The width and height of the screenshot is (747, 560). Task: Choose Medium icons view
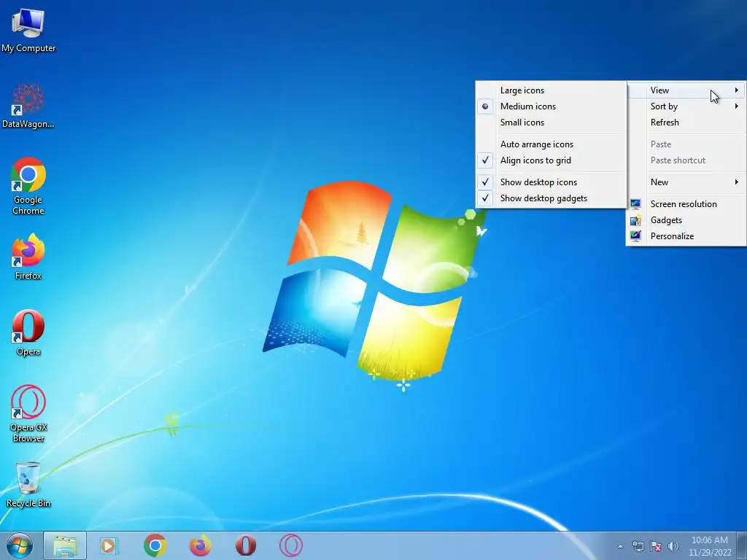pyautogui.click(x=551, y=106)
